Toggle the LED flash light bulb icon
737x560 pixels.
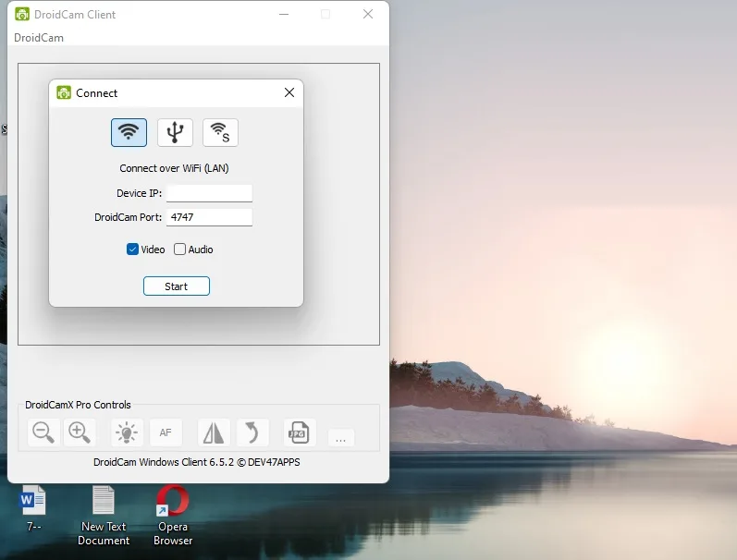pos(127,432)
